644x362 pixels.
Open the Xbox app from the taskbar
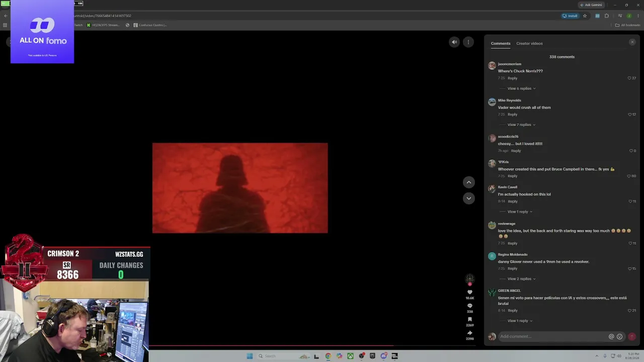point(350,356)
